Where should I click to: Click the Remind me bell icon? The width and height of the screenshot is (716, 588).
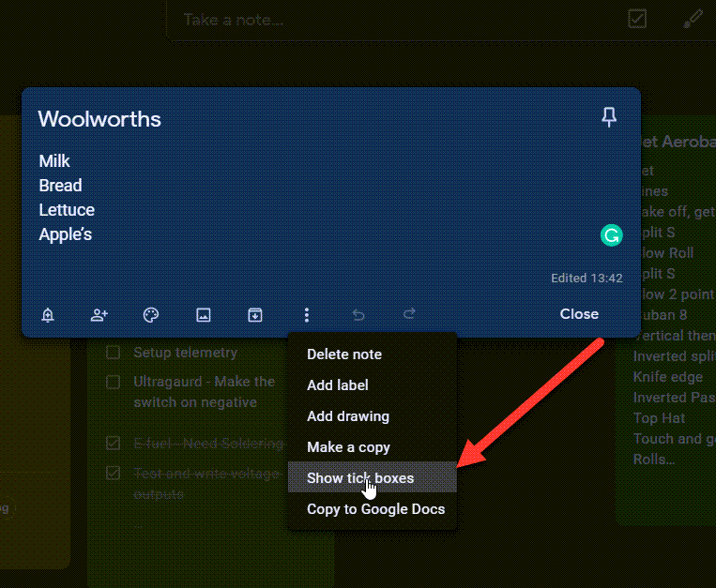click(x=48, y=315)
